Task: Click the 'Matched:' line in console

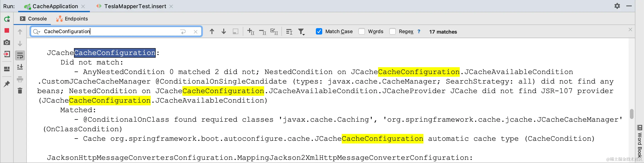Action: click(x=78, y=110)
